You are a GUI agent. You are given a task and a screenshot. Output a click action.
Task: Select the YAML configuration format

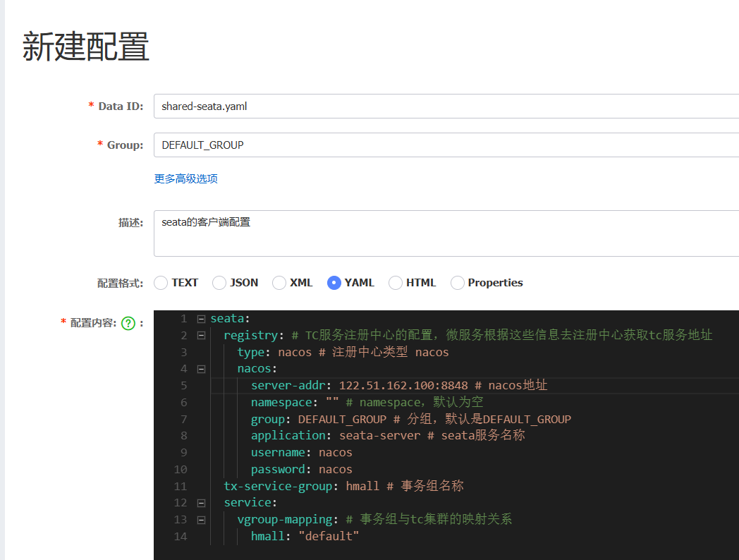pos(334,282)
